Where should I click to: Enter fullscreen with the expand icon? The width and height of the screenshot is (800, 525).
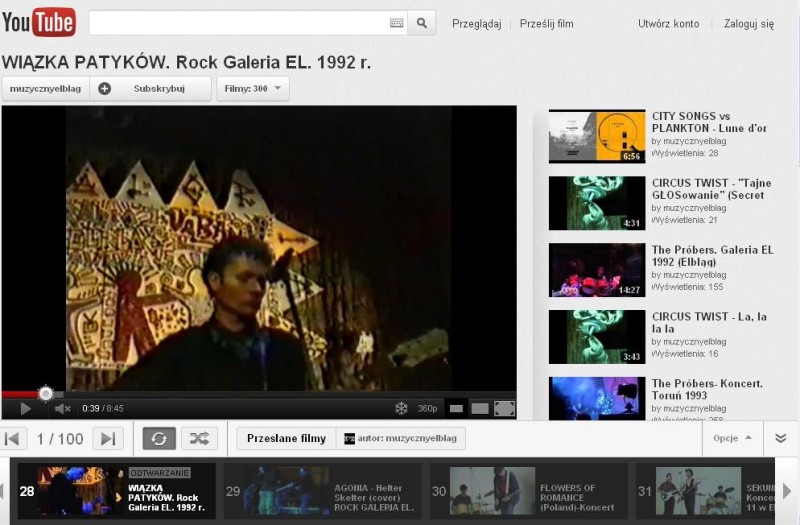(x=505, y=409)
